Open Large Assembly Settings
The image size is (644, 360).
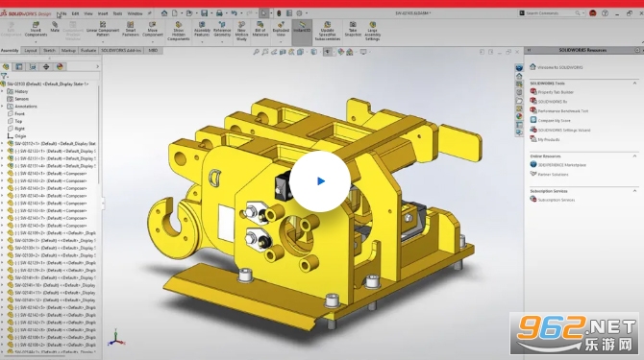pyautogui.click(x=373, y=31)
